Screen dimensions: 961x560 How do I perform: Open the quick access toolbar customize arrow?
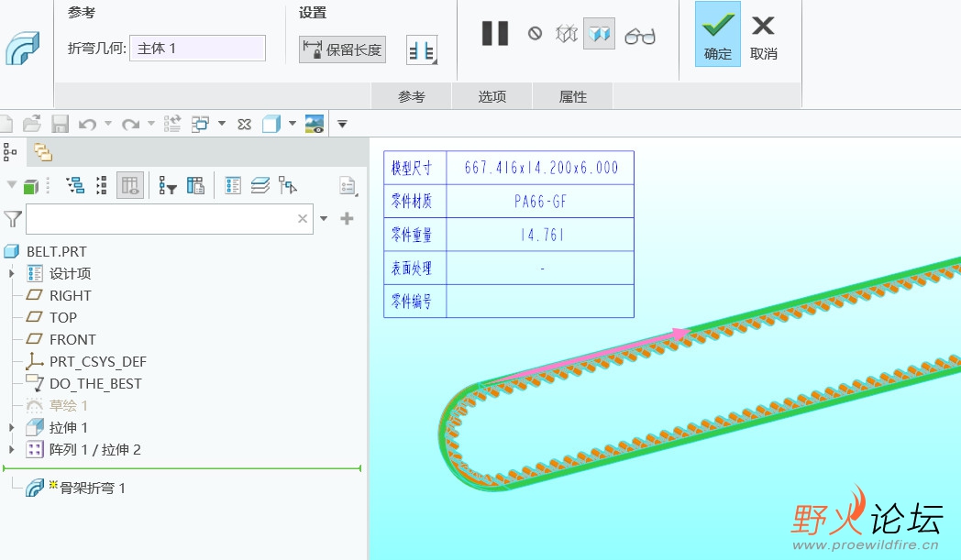343,125
